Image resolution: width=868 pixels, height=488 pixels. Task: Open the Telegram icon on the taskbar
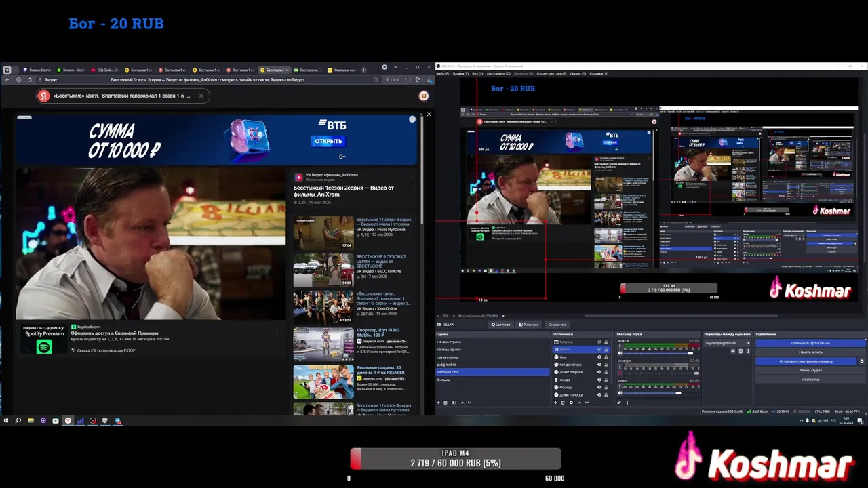click(x=117, y=420)
